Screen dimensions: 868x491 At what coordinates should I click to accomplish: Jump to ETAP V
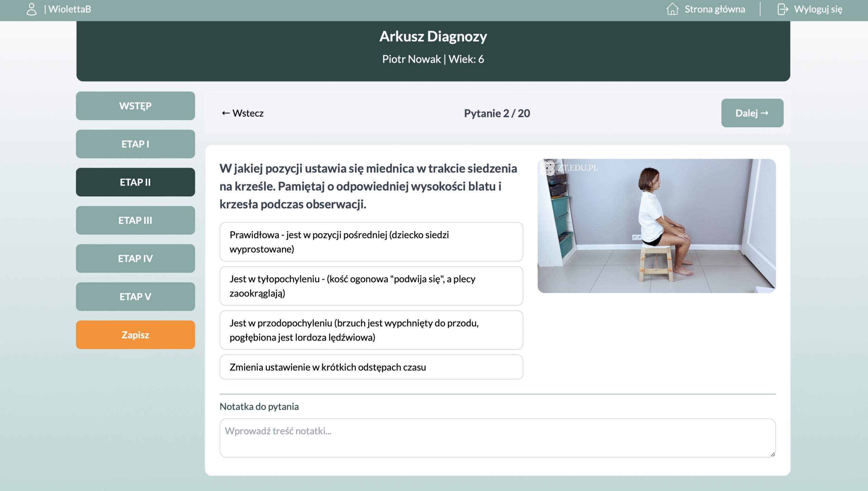coord(135,297)
